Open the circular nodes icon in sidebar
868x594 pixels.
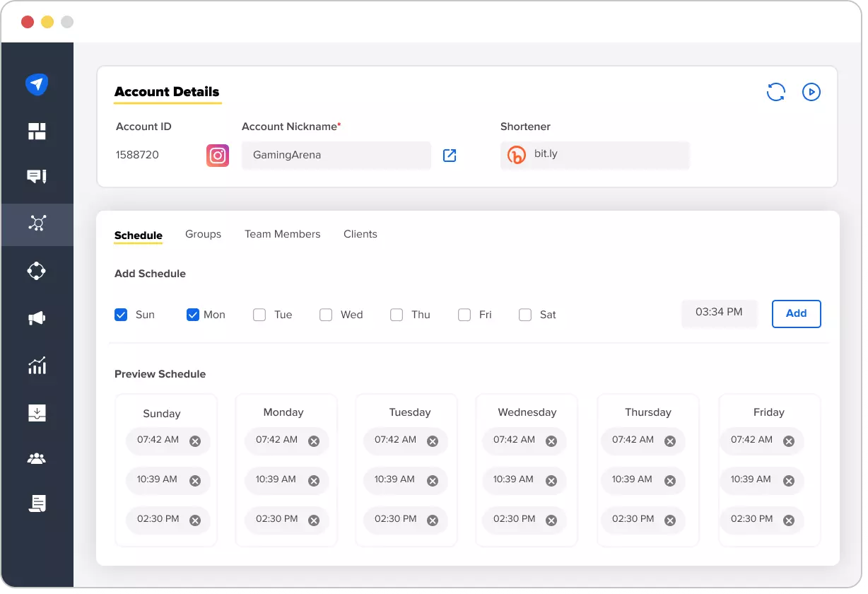pyautogui.click(x=37, y=271)
